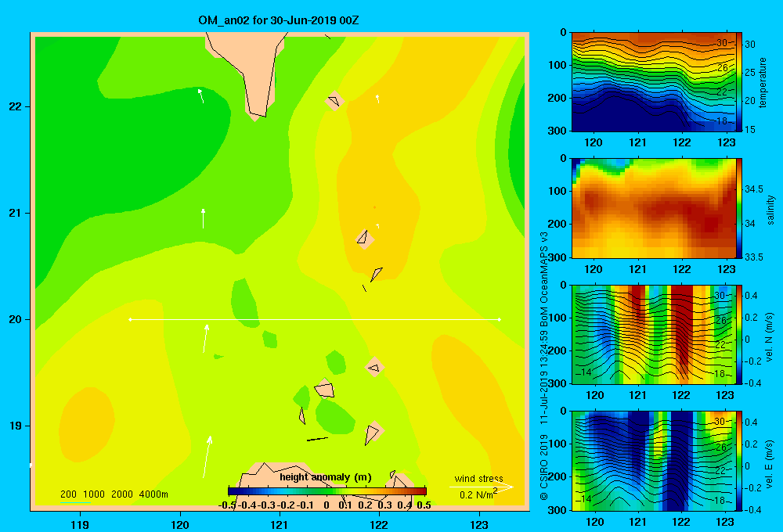Click the 'temperature' axis label

pos(763,82)
